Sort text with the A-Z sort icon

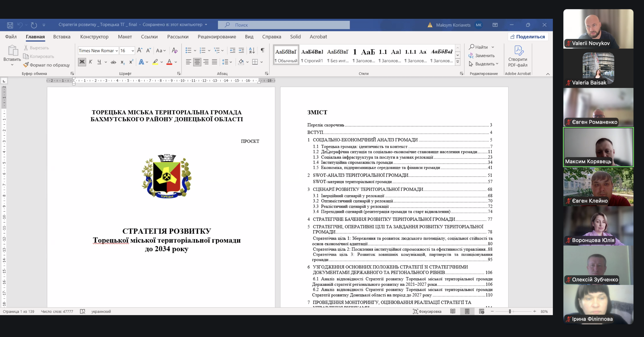coord(252,51)
